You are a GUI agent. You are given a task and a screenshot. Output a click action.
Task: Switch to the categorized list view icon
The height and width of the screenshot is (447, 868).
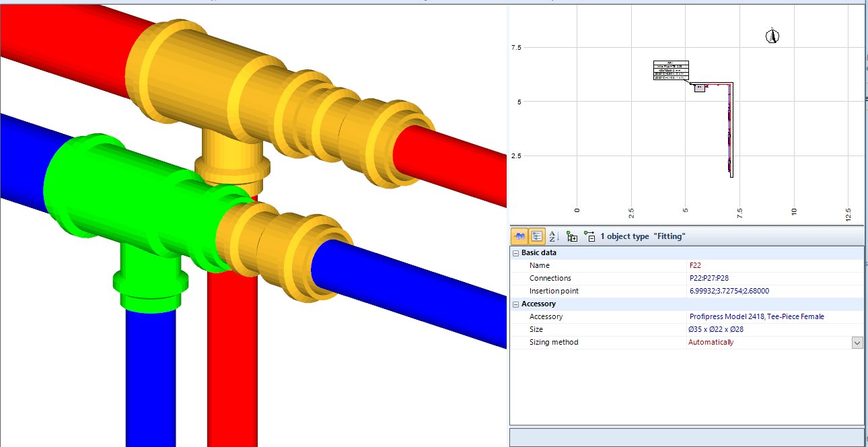click(536, 236)
